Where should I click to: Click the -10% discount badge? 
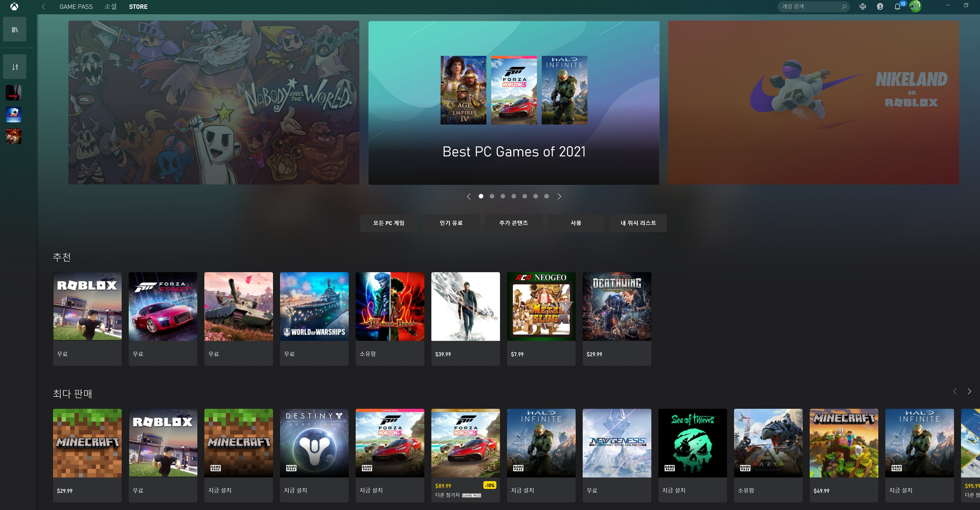(x=490, y=485)
